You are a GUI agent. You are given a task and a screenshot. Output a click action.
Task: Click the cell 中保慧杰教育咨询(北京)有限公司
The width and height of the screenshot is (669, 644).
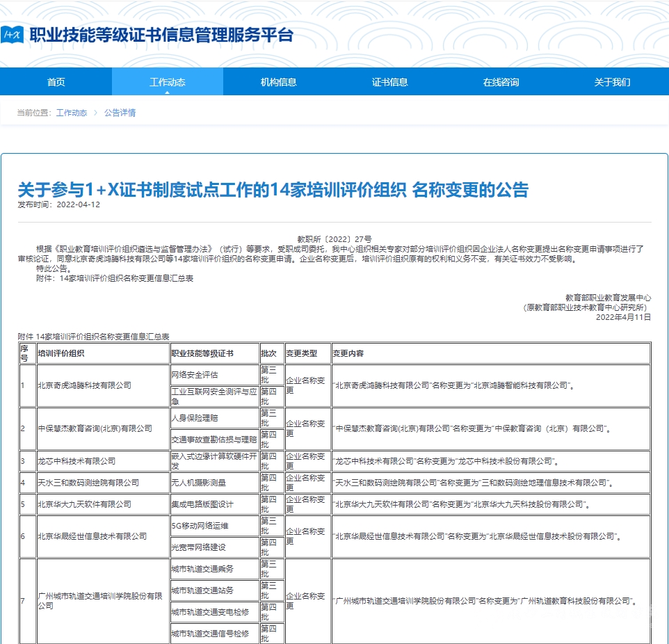pyautogui.click(x=103, y=428)
